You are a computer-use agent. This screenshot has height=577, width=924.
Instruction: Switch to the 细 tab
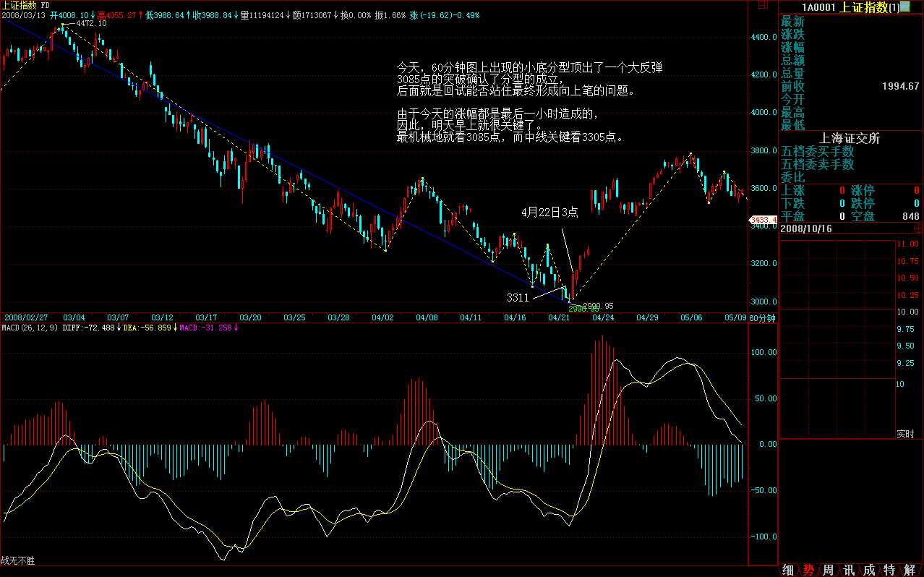point(788,570)
